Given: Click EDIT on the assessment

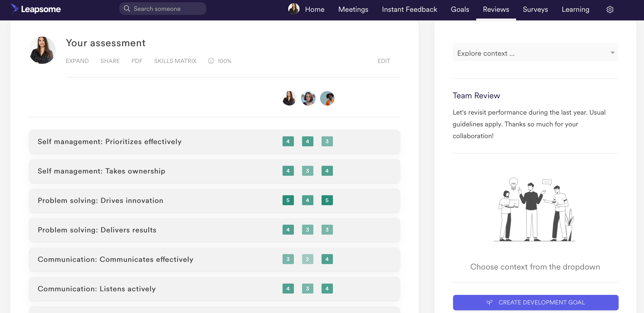Looking at the screenshot, I should (384, 61).
